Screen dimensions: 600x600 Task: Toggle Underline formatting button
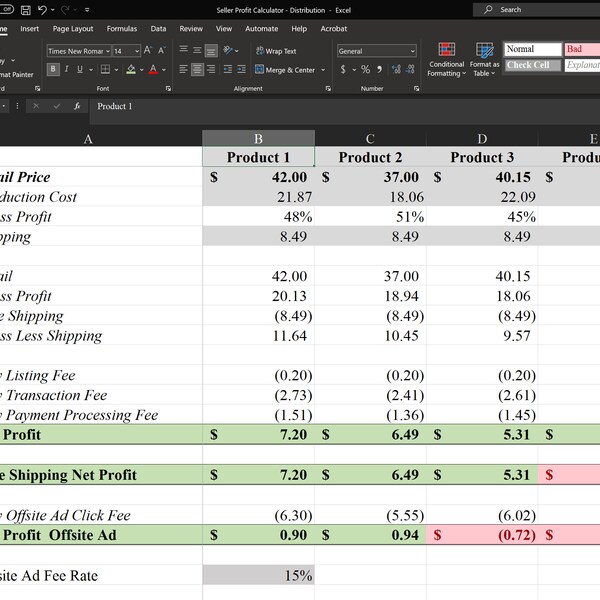tap(80, 69)
